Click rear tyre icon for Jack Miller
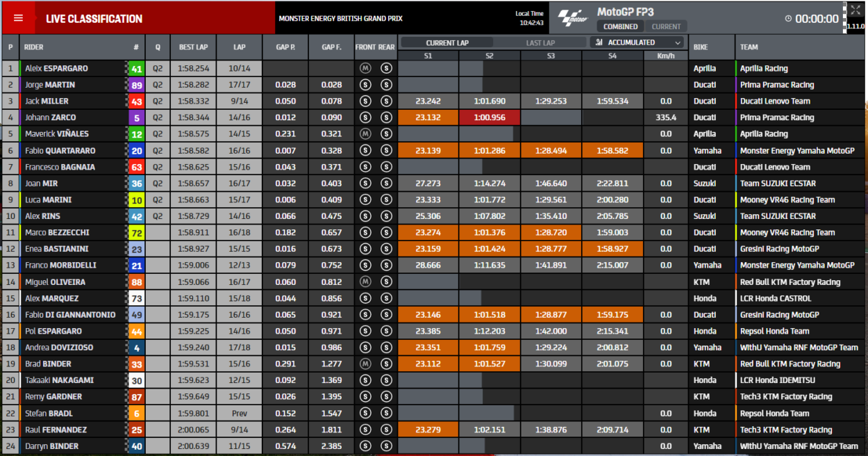 click(386, 101)
